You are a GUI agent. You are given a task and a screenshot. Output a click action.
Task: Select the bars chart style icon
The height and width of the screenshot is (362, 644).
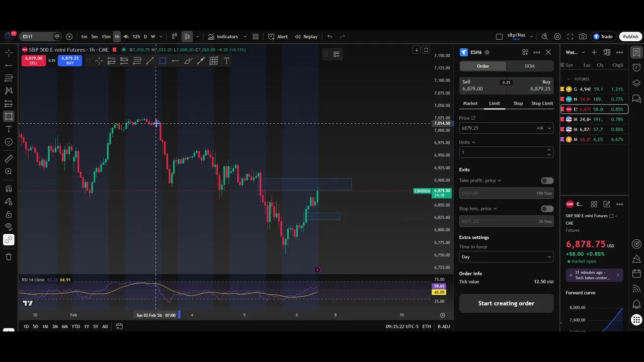click(174, 36)
